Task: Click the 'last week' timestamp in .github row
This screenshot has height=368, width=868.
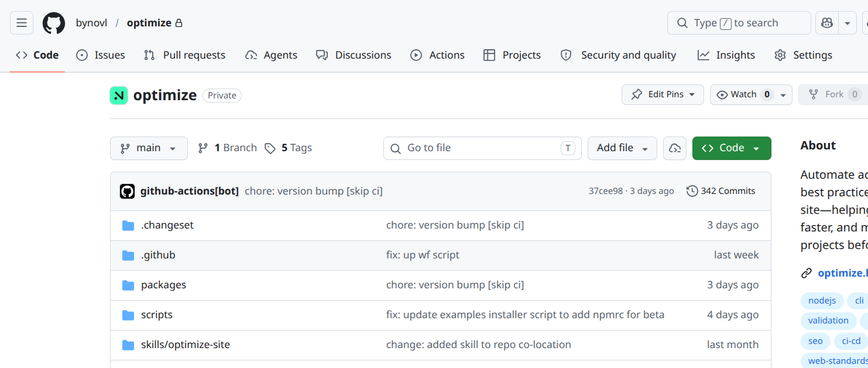Action: coord(736,255)
